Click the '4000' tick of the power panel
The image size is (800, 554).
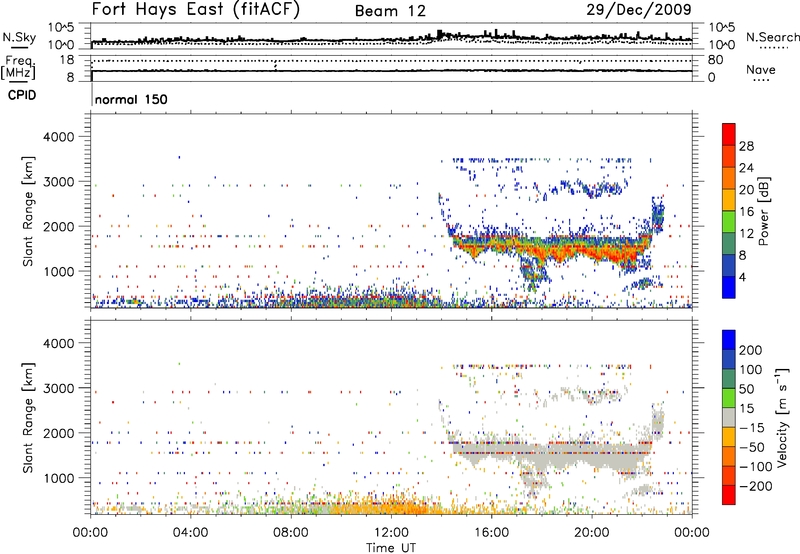[59, 137]
